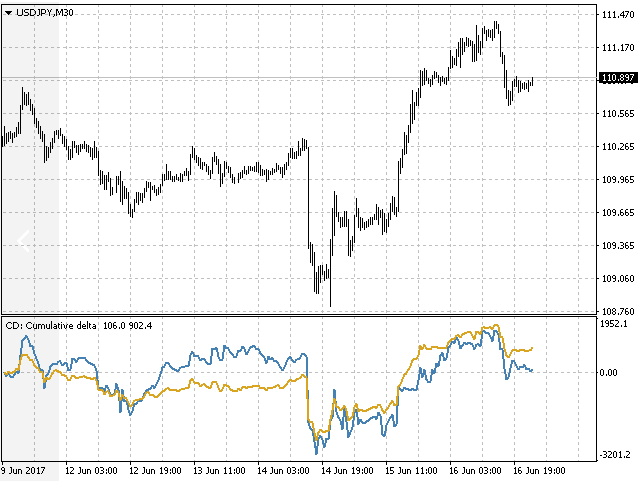The height and width of the screenshot is (481, 643).
Task: Click the 109.060 price scale label
Action: (616, 278)
